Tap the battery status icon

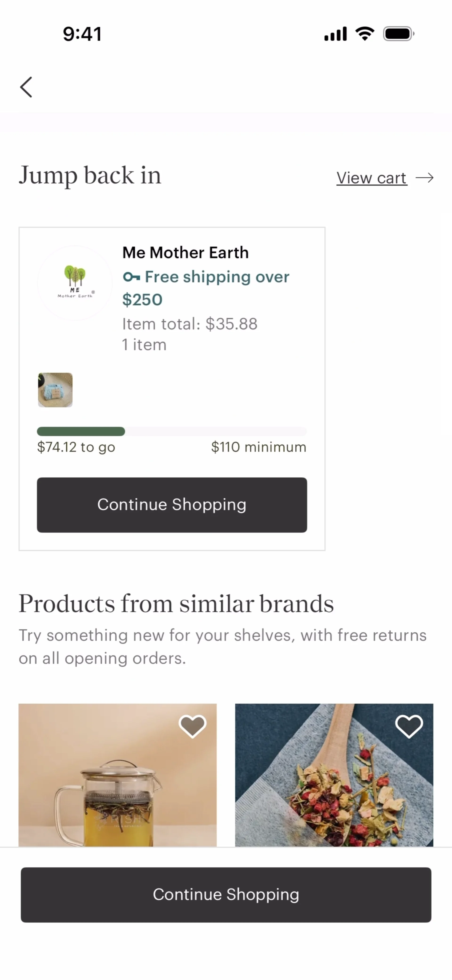(x=398, y=34)
